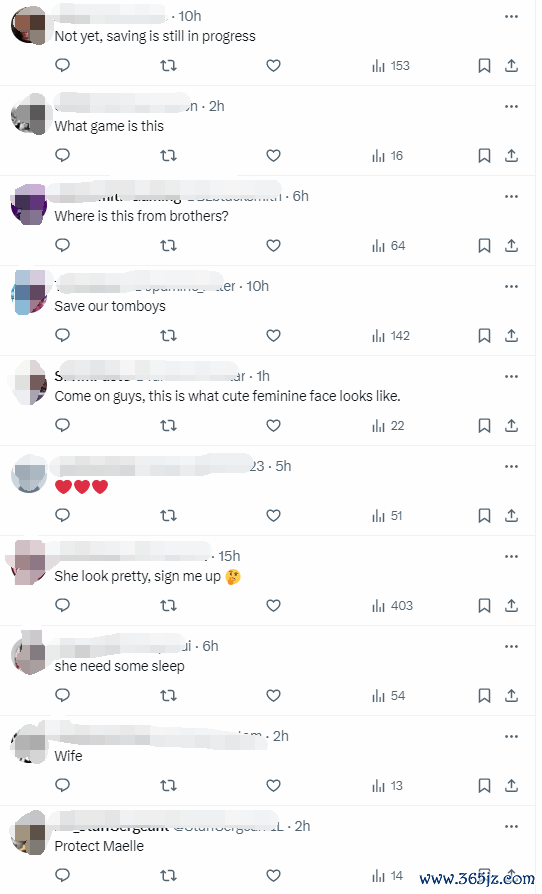Reply to the "Wife" comment
The image size is (542, 894).
(x=63, y=786)
